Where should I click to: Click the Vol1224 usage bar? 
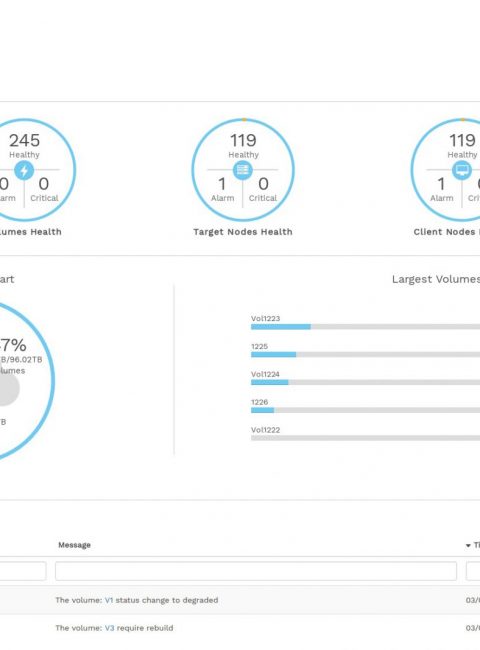pos(365,382)
